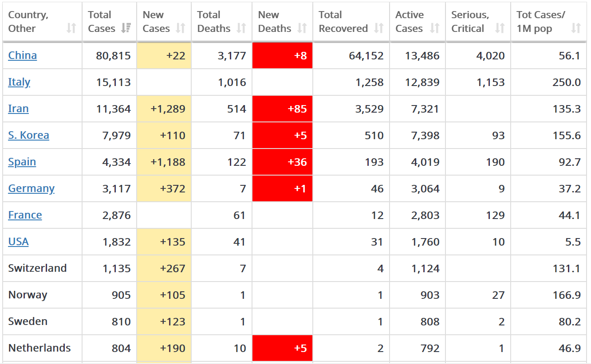Click China's total cases value 80,815
591x364 pixels.
pyautogui.click(x=113, y=55)
